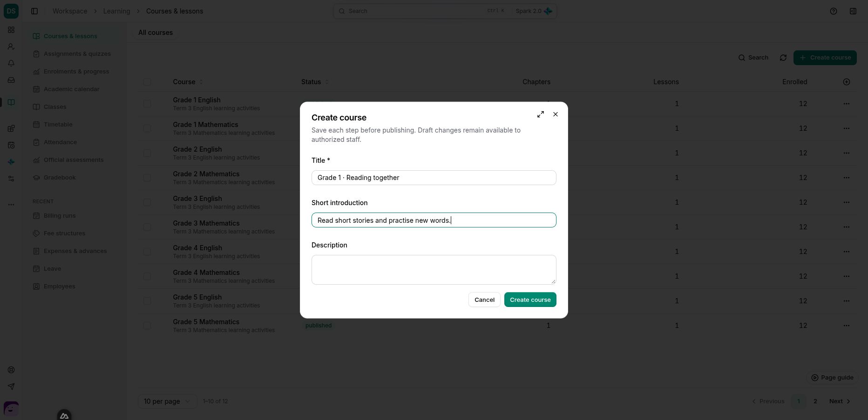Open the Page guide button
Screen dimensions: 868x420
tap(832, 378)
